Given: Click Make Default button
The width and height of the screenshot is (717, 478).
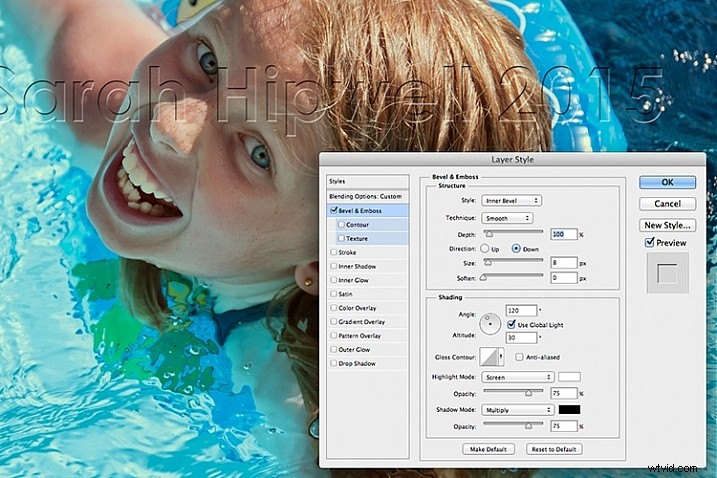Looking at the screenshot, I should pos(488,449).
